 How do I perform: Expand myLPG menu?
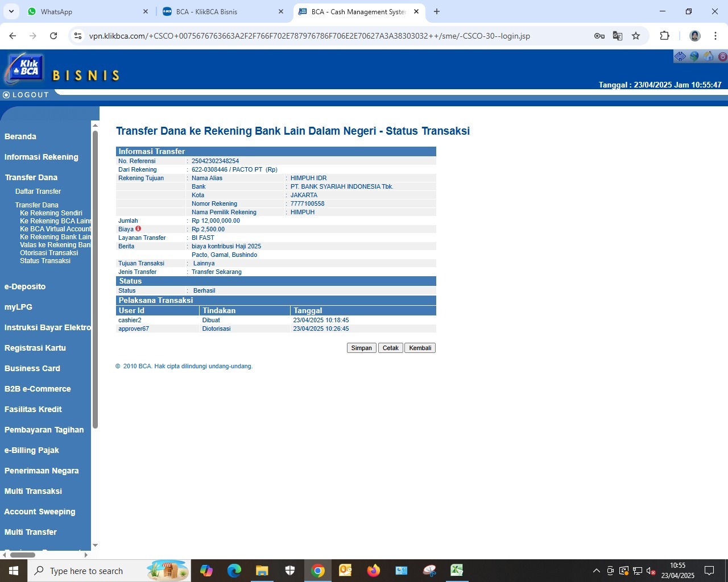click(x=18, y=307)
